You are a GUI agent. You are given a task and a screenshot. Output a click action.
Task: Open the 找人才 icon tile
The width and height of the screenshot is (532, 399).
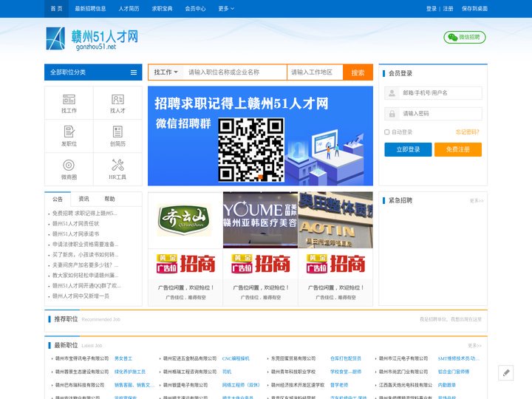tap(117, 103)
